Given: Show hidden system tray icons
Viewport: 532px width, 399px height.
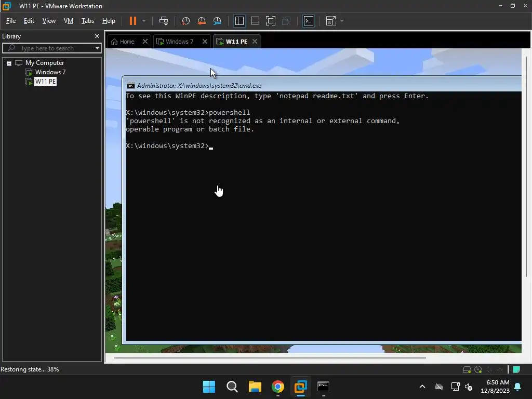Looking at the screenshot, I should [x=422, y=387].
